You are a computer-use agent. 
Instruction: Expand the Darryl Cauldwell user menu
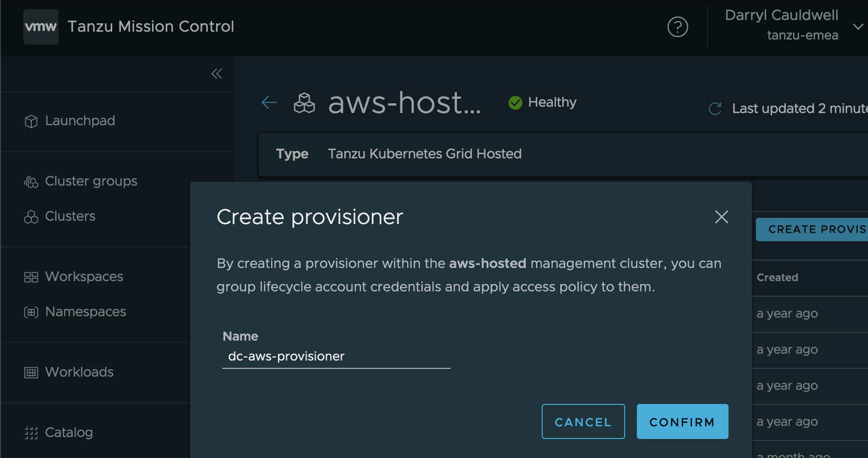[x=857, y=26]
